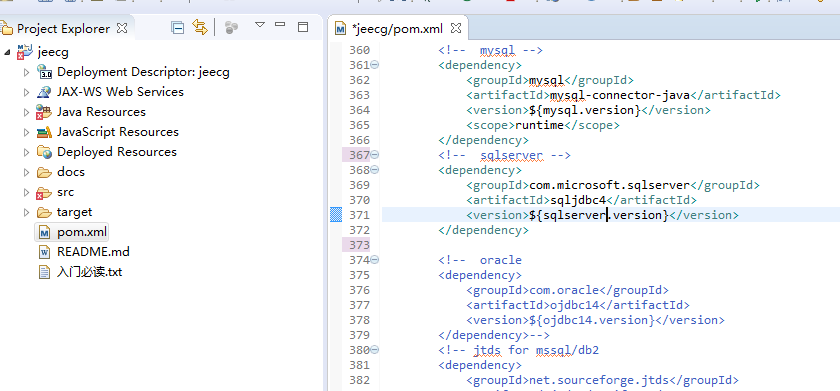Expand JAX-WS Web Services node
The height and width of the screenshot is (391, 840).
tap(27, 92)
